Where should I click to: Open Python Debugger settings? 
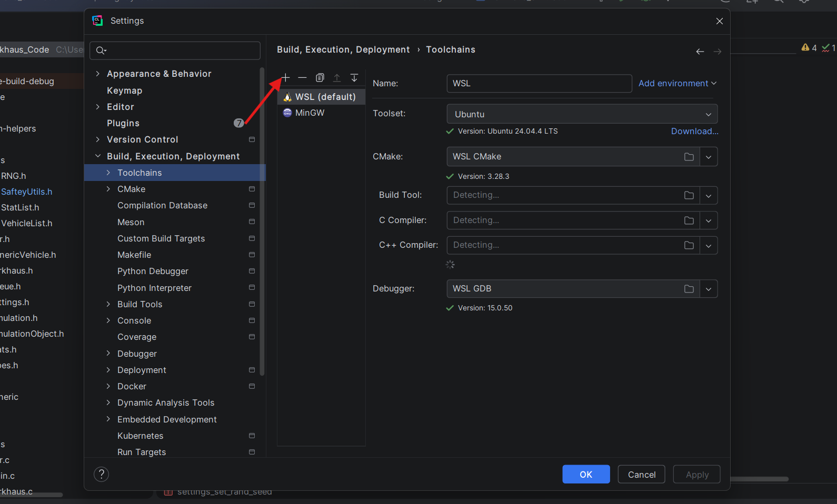pos(153,271)
